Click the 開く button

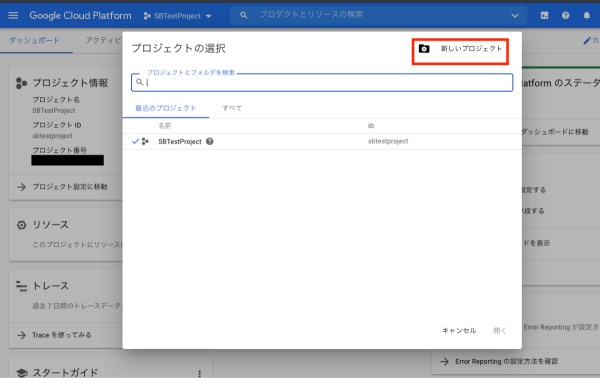pyautogui.click(x=499, y=331)
